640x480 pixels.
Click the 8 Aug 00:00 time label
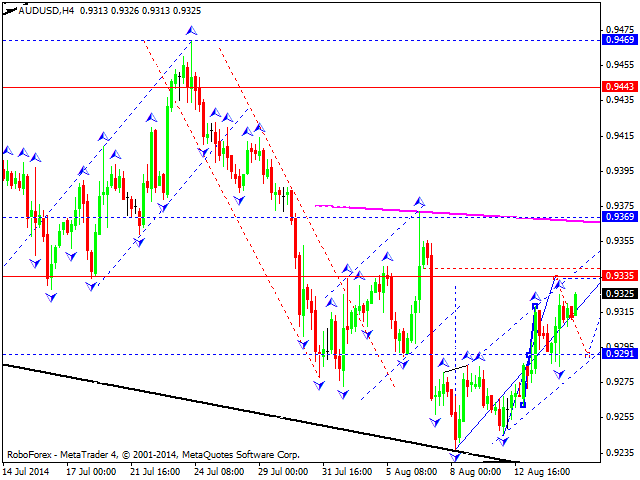(x=476, y=472)
